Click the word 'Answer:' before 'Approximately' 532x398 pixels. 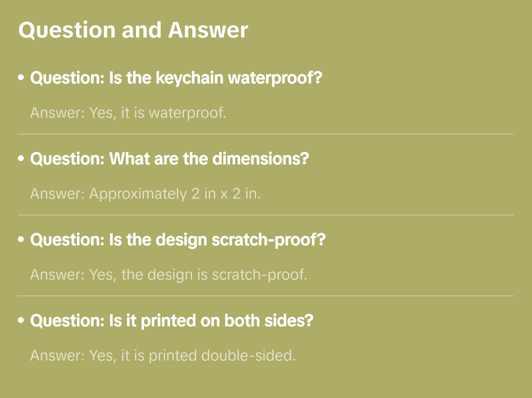tap(58, 194)
